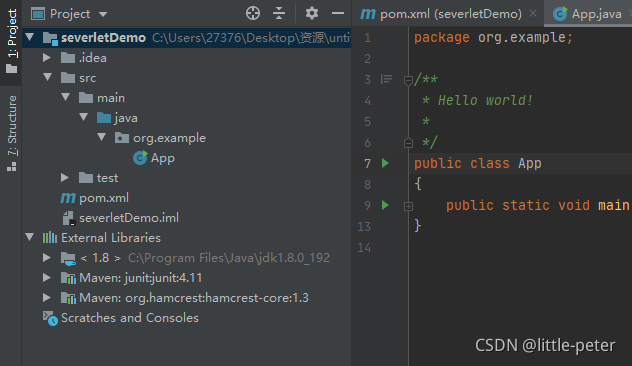Click the locate/select opened file crosshair icon
Screen dimensions: 632x366
pos(253,13)
